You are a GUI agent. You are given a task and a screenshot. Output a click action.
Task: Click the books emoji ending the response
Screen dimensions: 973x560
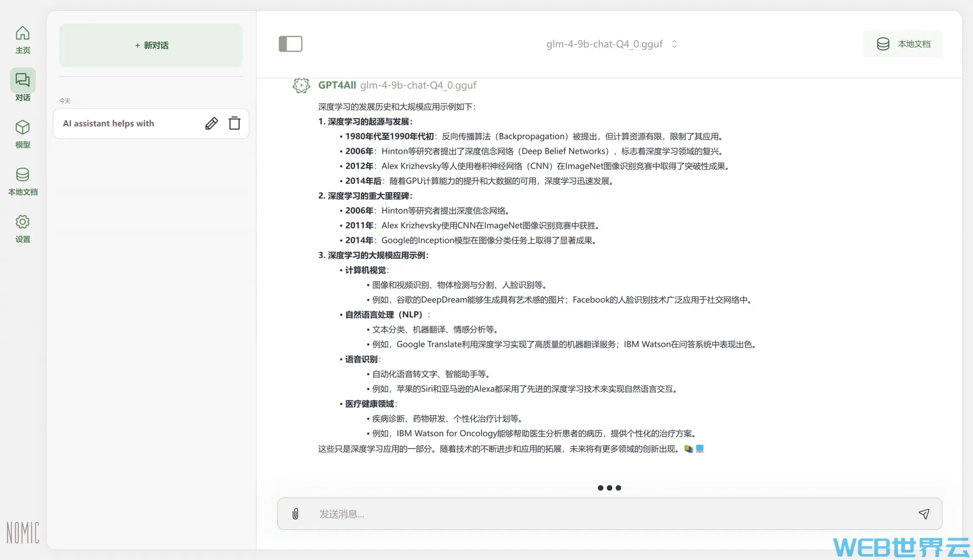688,449
